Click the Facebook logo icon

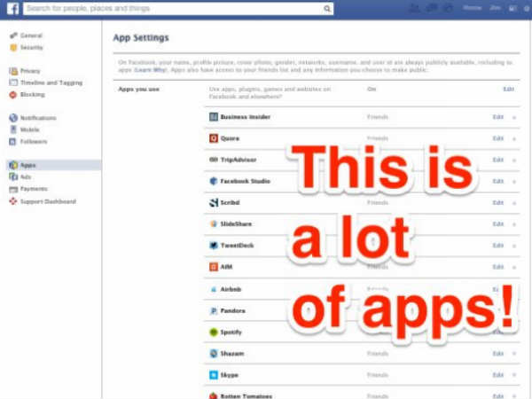pos(12,9)
